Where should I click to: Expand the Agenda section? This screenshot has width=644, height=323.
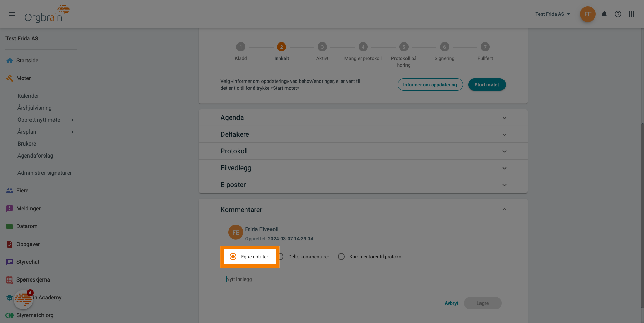point(363,117)
